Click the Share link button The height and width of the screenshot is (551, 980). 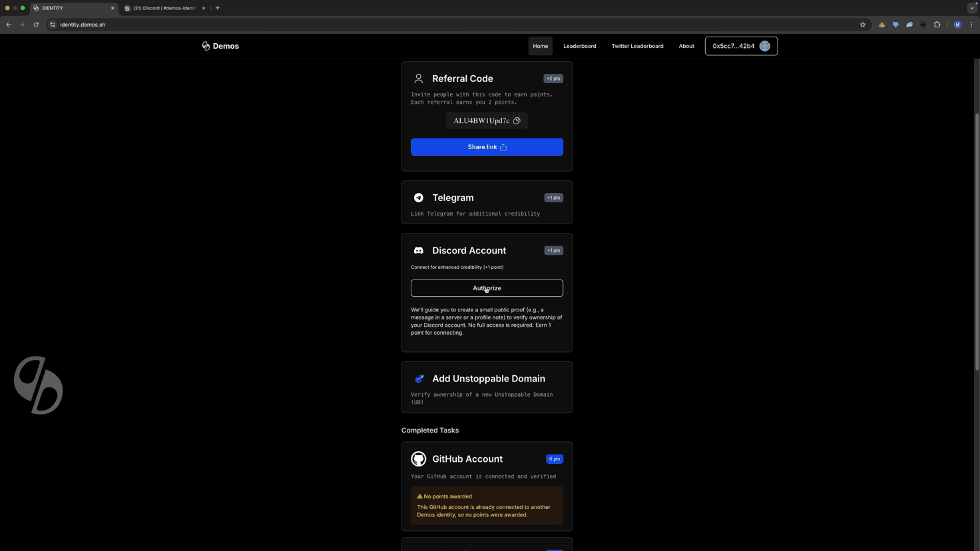click(487, 147)
